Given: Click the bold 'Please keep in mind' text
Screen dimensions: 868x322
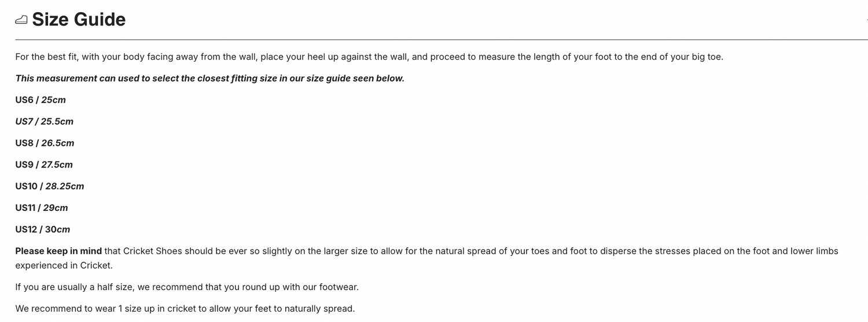Looking at the screenshot, I should coord(58,251).
